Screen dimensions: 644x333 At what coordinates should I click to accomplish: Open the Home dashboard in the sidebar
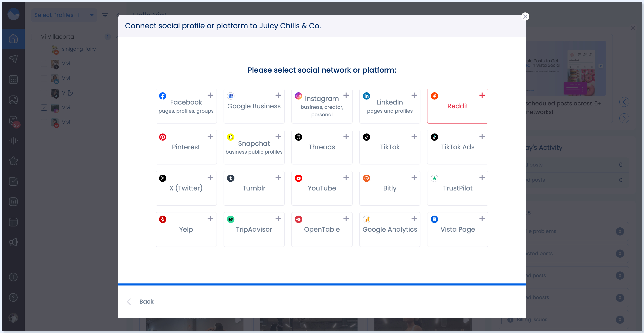[x=13, y=39]
